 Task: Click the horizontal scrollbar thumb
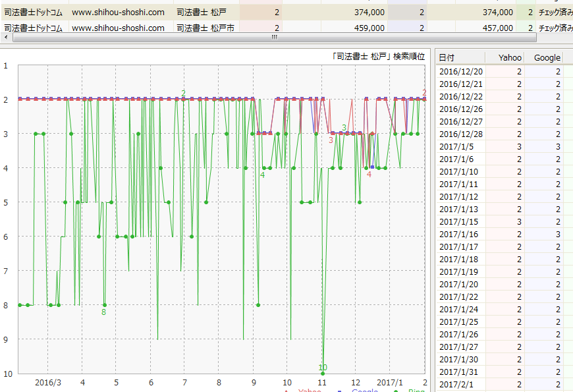coord(275,38)
